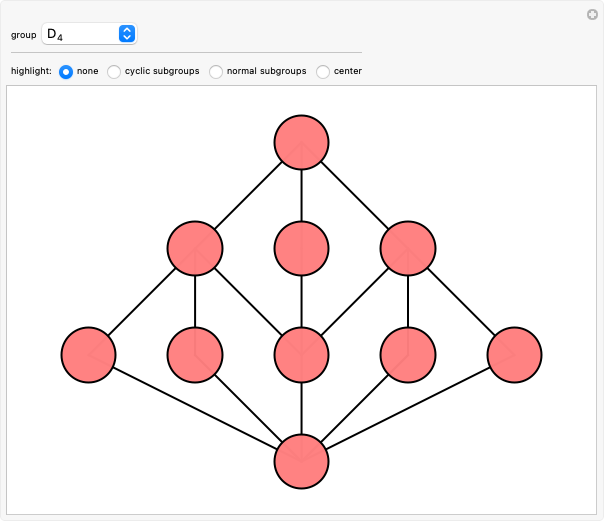Click the dropdown arrows next to D4
Image resolution: width=604 pixels, height=522 pixels.
click(x=126, y=34)
